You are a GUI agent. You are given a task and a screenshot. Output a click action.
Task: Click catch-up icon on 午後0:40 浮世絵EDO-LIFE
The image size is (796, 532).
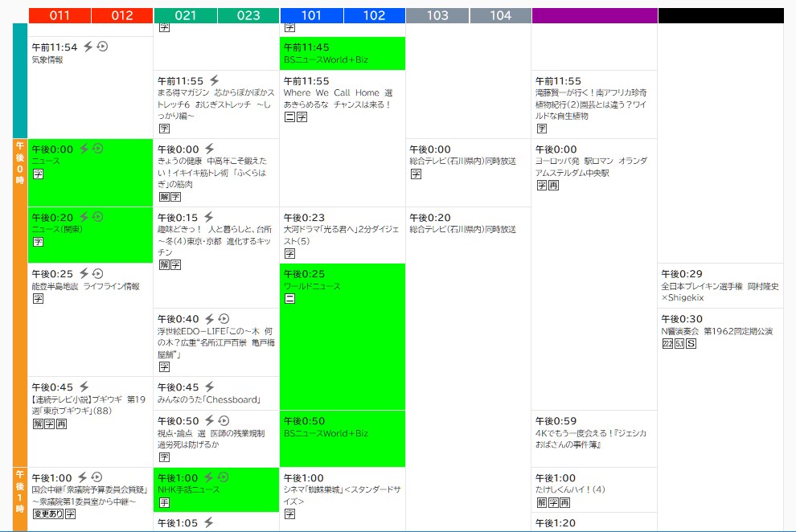point(224,318)
